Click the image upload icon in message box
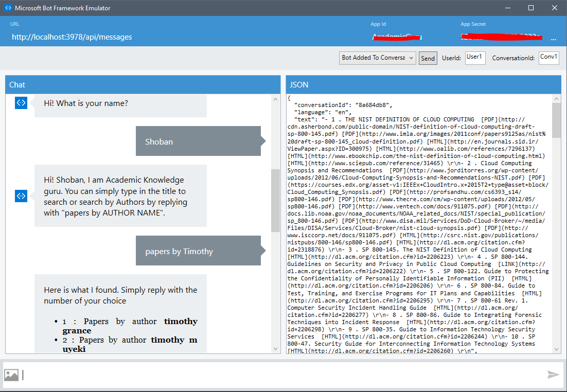 coord(11,375)
